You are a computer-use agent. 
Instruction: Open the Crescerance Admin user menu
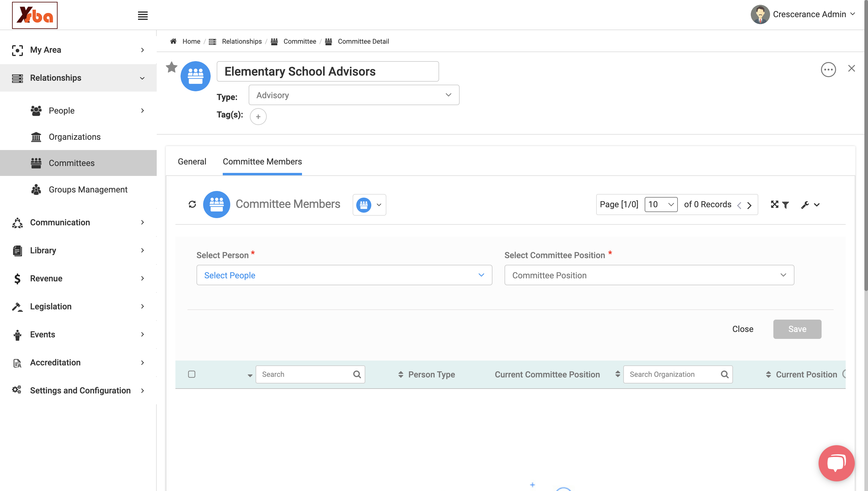tap(803, 14)
